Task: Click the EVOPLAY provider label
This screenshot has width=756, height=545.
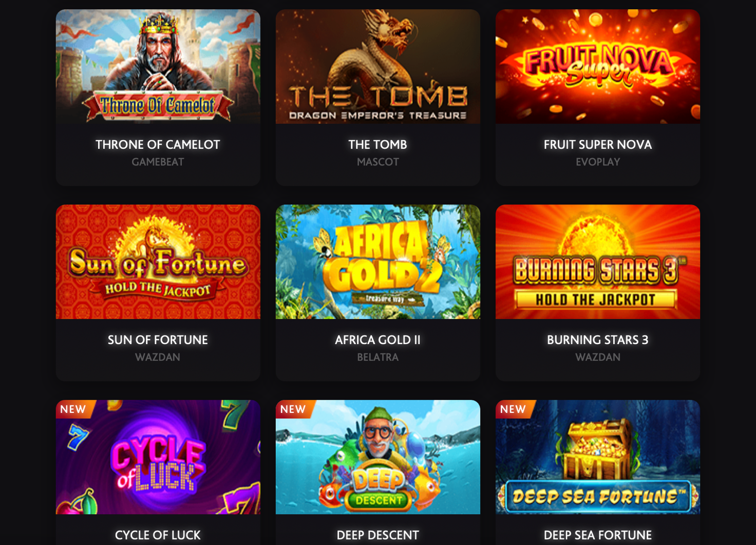Action: pos(598,162)
